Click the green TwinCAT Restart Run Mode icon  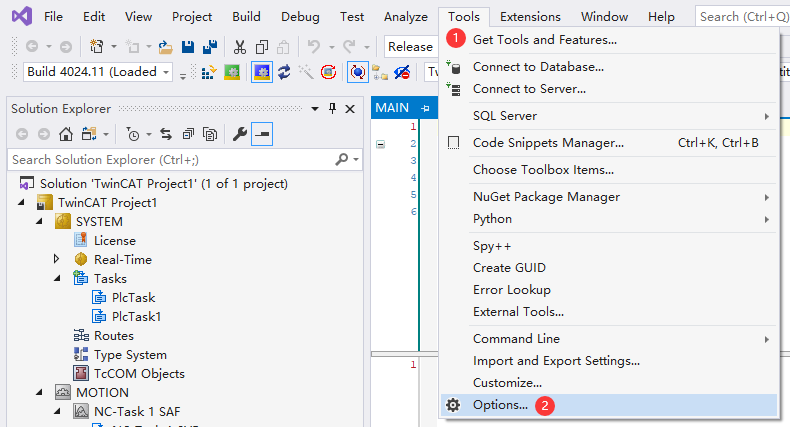232,73
